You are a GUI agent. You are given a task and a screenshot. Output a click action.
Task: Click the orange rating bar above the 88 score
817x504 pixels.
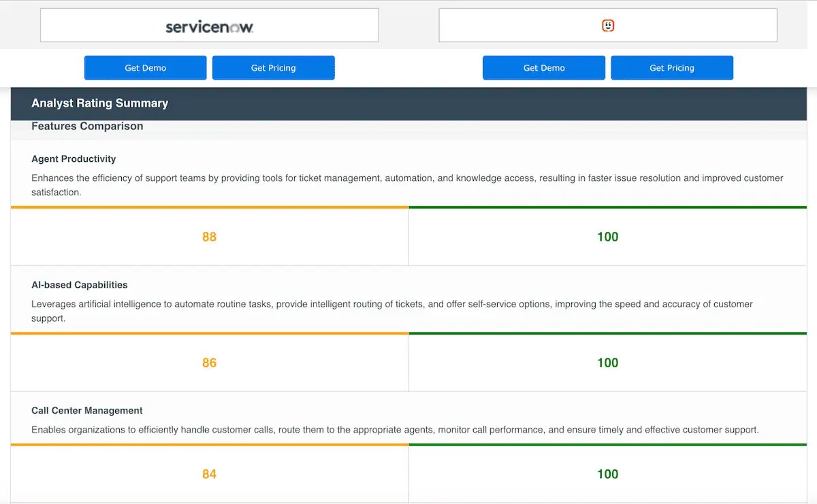tap(209, 206)
